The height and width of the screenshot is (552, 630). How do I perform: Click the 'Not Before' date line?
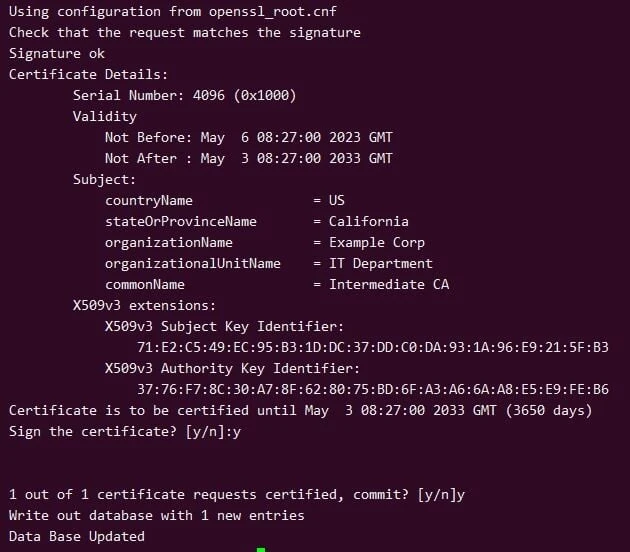(x=248, y=137)
